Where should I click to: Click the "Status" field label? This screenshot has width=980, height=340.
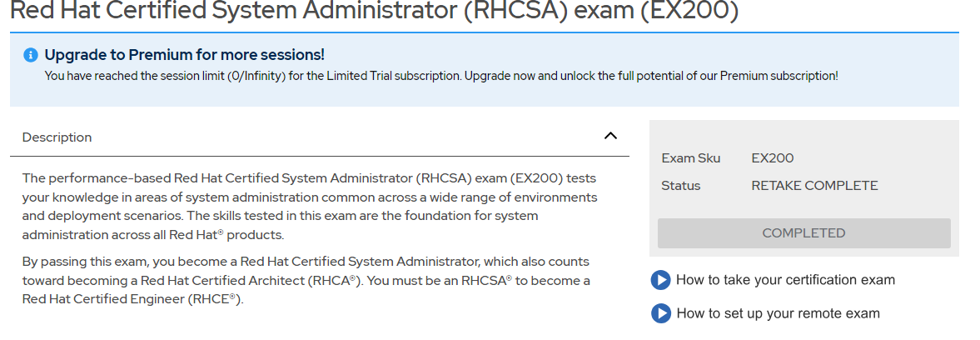[680, 186]
